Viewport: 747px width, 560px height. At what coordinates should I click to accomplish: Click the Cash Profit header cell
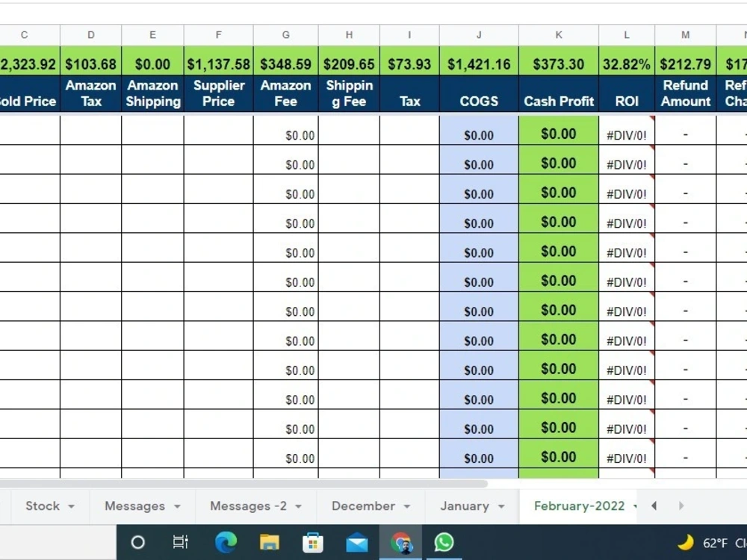click(559, 93)
